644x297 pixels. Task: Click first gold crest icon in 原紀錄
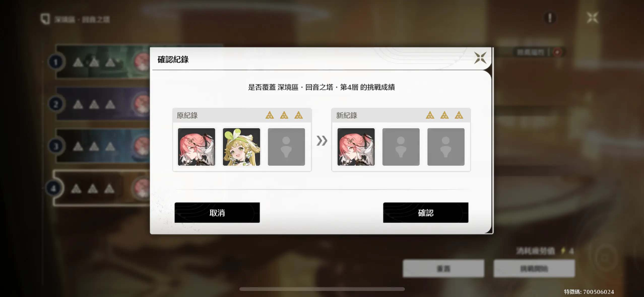[270, 115]
